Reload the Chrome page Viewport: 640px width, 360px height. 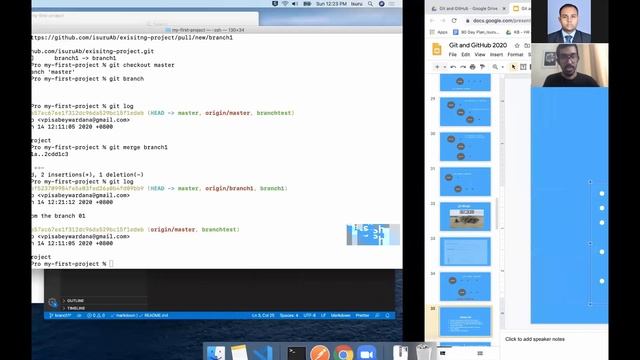[454, 20]
